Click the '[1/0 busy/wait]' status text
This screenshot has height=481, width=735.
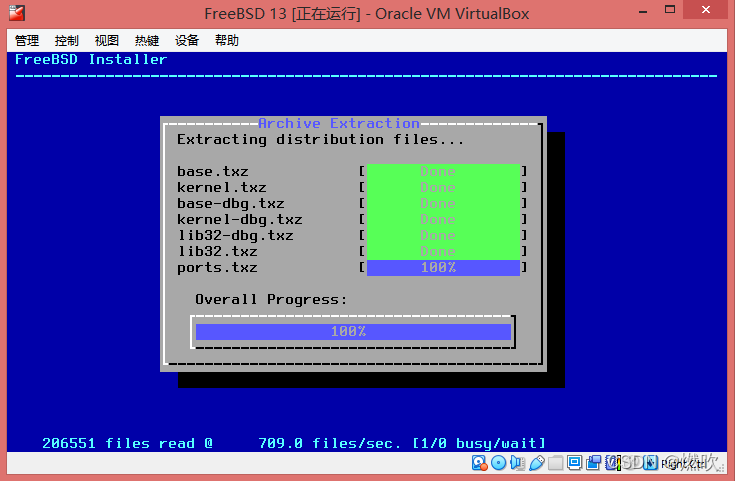point(479,443)
